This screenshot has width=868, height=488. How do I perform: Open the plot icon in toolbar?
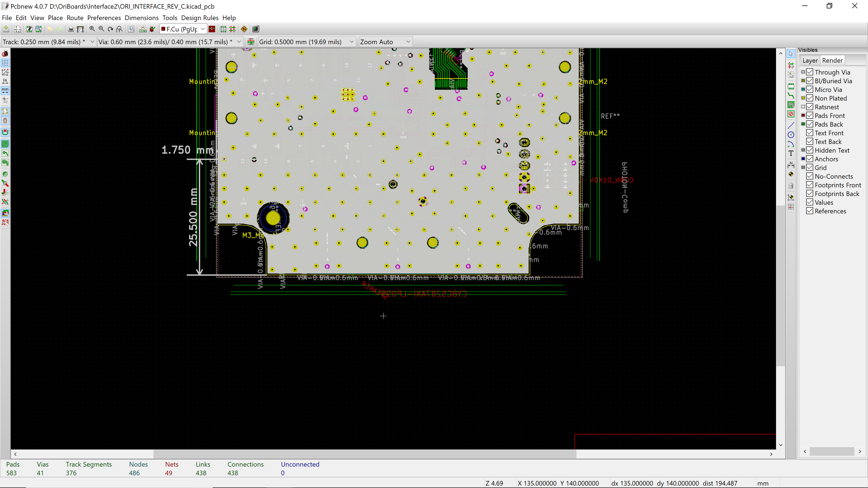tap(80, 29)
